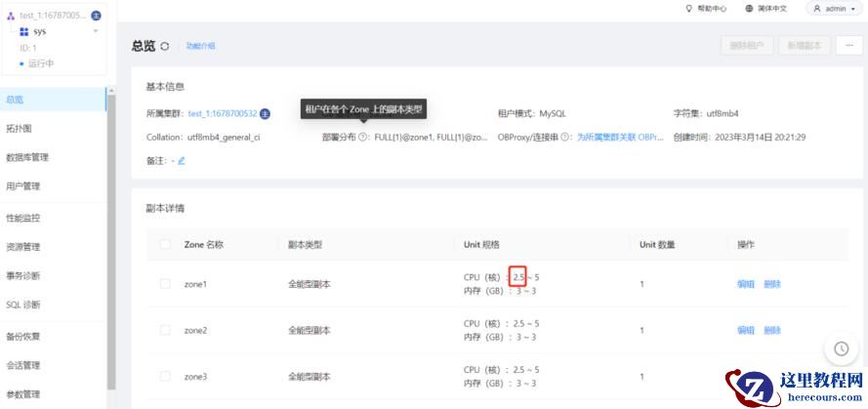Click the 运行中 status text in sidebar

click(x=41, y=63)
